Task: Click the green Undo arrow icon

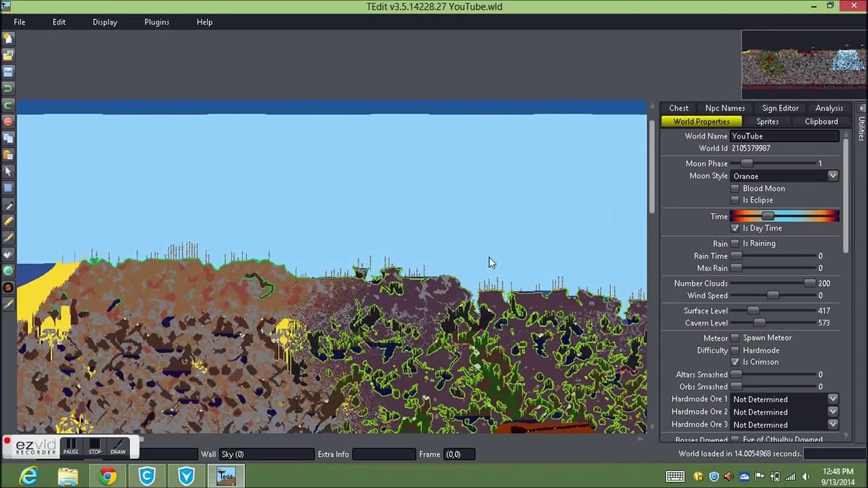Action: (x=8, y=88)
